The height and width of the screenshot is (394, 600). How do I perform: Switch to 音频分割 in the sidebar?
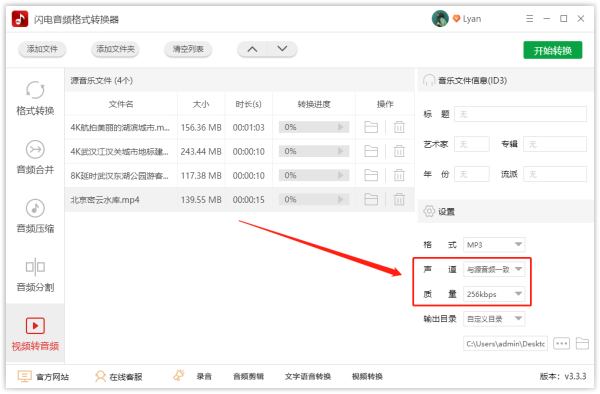click(35, 275)
